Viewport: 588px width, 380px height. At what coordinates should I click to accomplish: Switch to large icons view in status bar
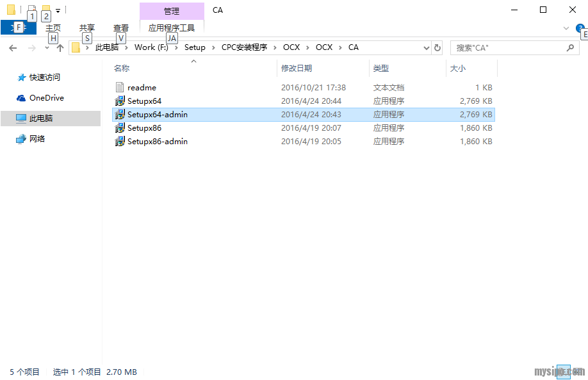[577, 372]
